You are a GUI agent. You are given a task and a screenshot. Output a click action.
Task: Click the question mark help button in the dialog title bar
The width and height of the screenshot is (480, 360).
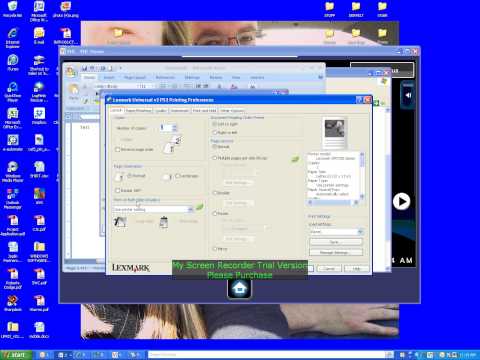[359, 100]
